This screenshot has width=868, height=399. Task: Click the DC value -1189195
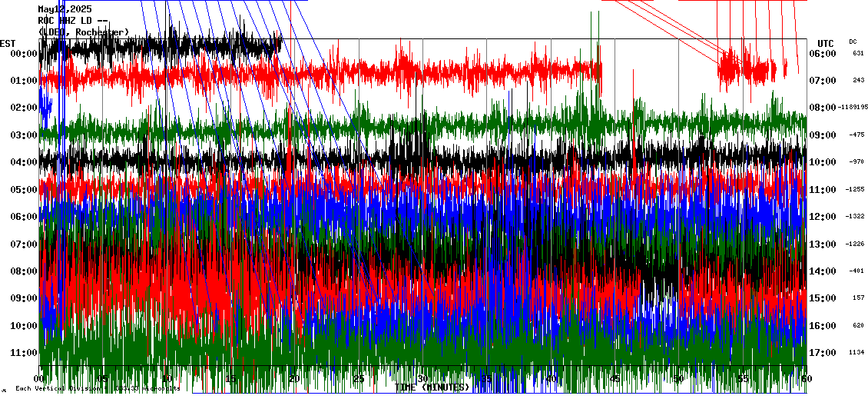pos(853,108)
